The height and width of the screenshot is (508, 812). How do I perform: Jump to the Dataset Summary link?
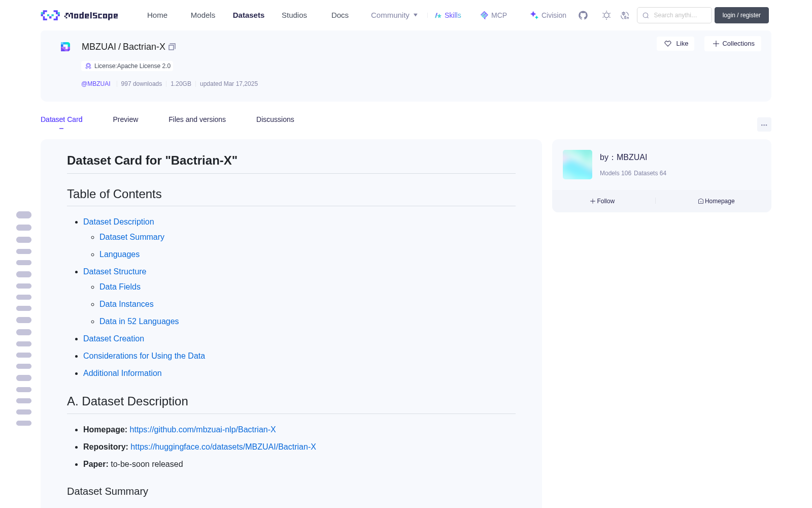132,237
